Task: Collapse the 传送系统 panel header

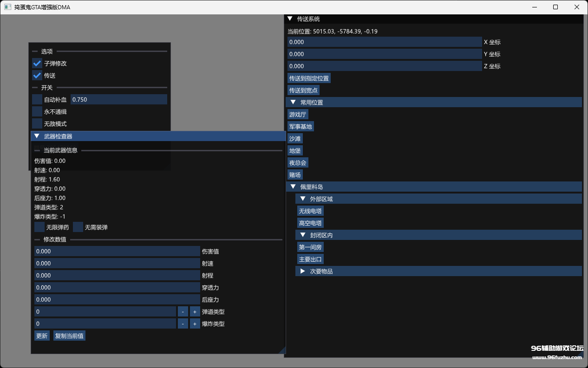Action: [290, 19]
